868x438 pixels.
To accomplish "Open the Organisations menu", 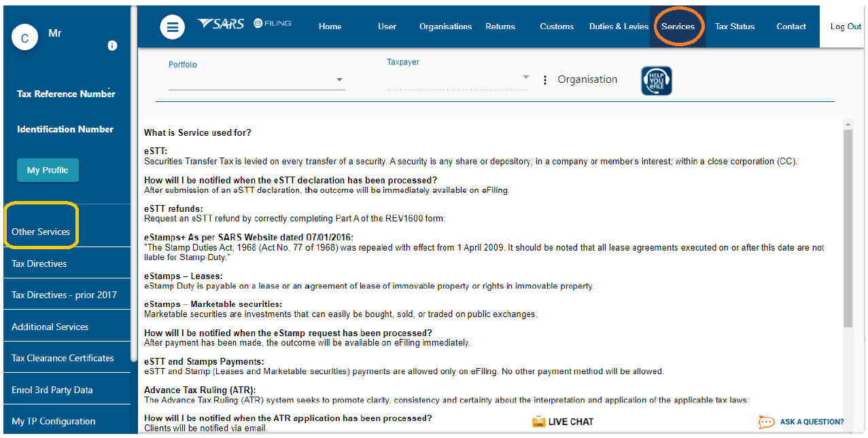I will click(x=445, y=26).
